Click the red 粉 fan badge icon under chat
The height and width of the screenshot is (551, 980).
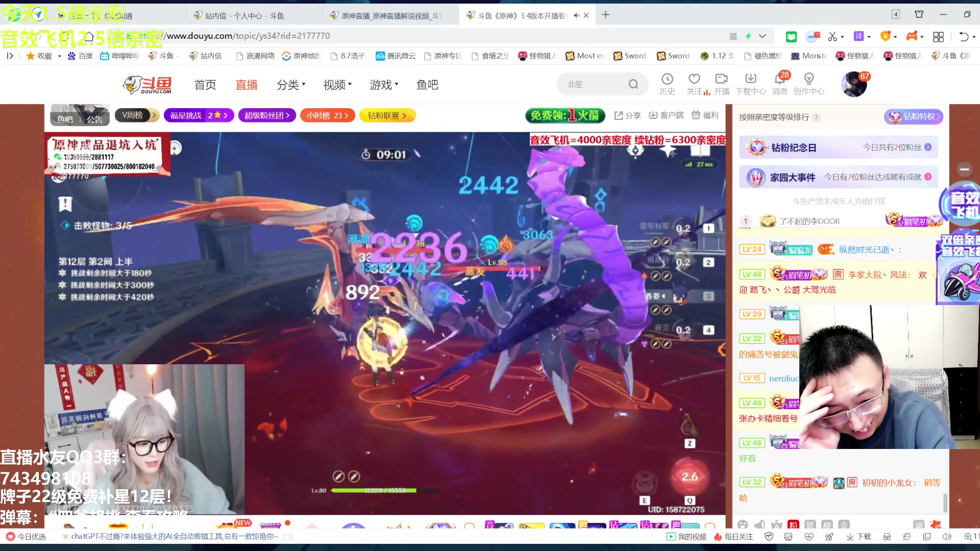click(793, 524)
